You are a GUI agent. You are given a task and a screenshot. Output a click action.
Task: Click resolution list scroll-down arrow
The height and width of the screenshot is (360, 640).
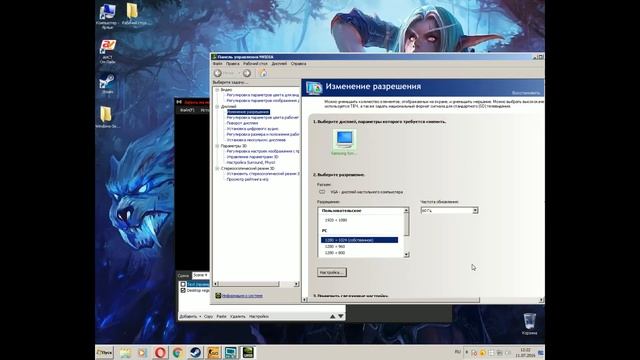(406, 255)
